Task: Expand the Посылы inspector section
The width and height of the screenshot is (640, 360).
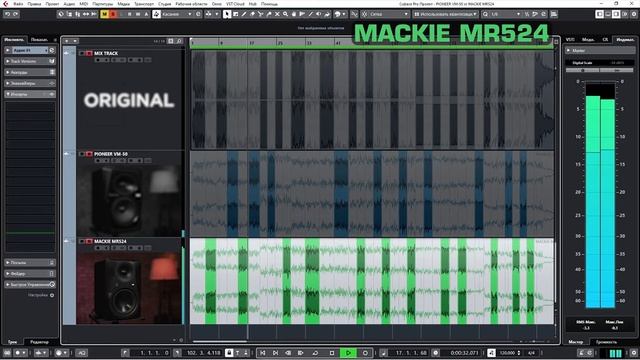Action: point(30,262)
